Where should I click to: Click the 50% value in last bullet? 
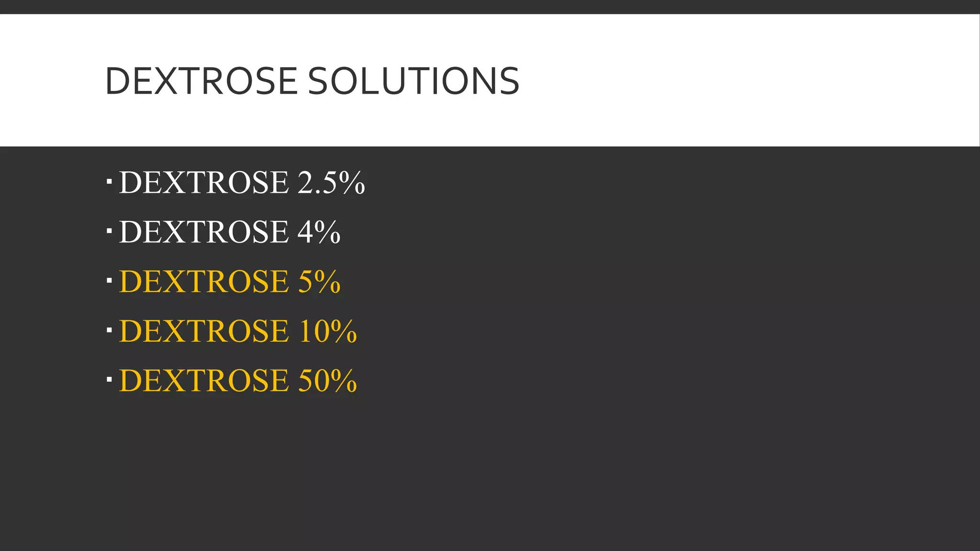(328, 381)
